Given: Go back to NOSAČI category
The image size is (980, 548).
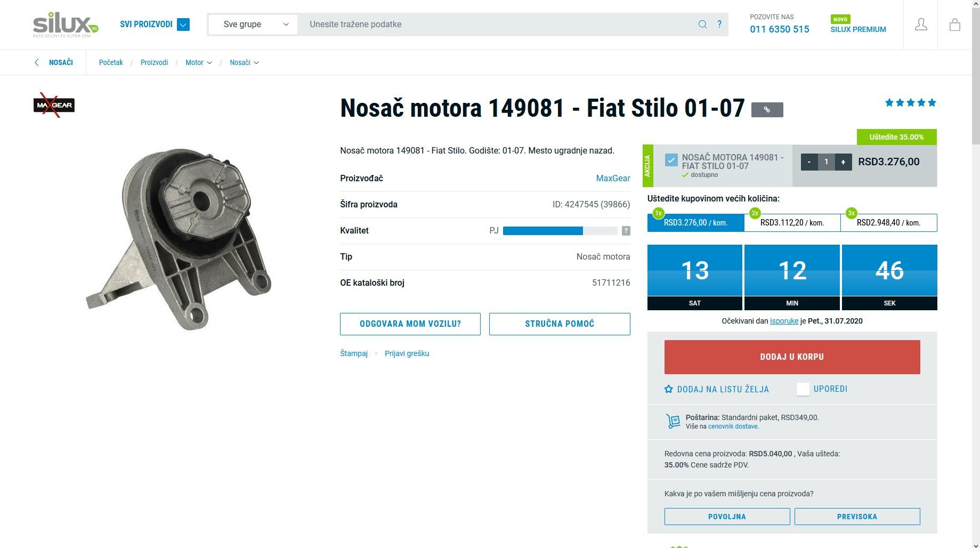Looking at the screenshot, I should 61,62.
